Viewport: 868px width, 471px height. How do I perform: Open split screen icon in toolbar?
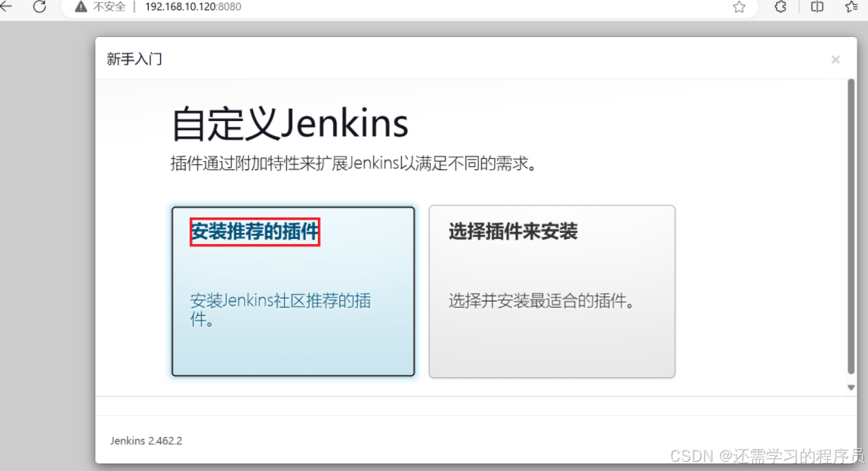817,7
